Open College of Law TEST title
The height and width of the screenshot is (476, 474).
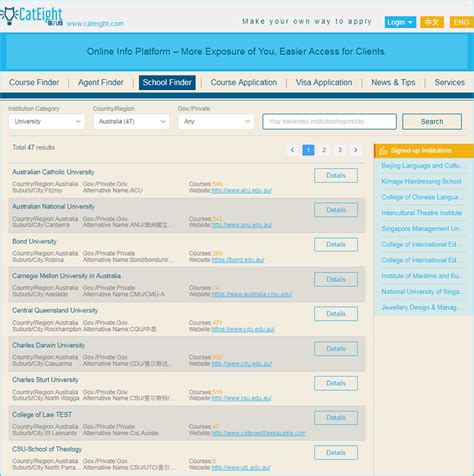pos(42,415)
